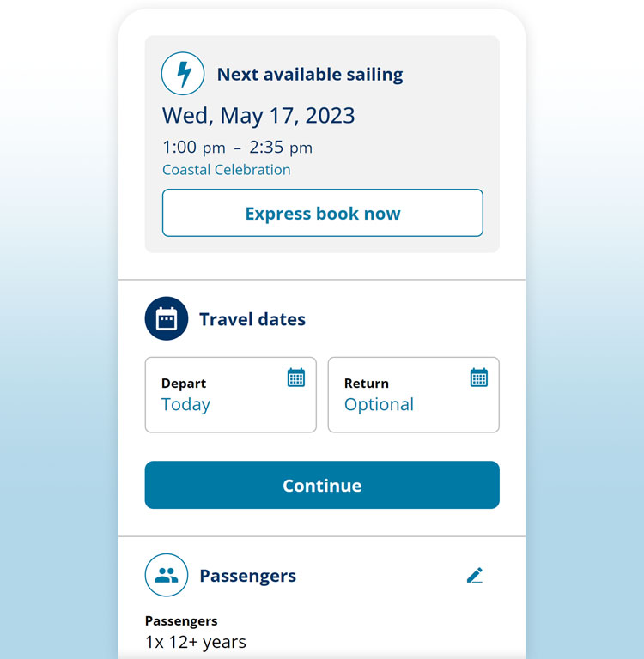Open the calendar icon in Return field

[479, 378]
